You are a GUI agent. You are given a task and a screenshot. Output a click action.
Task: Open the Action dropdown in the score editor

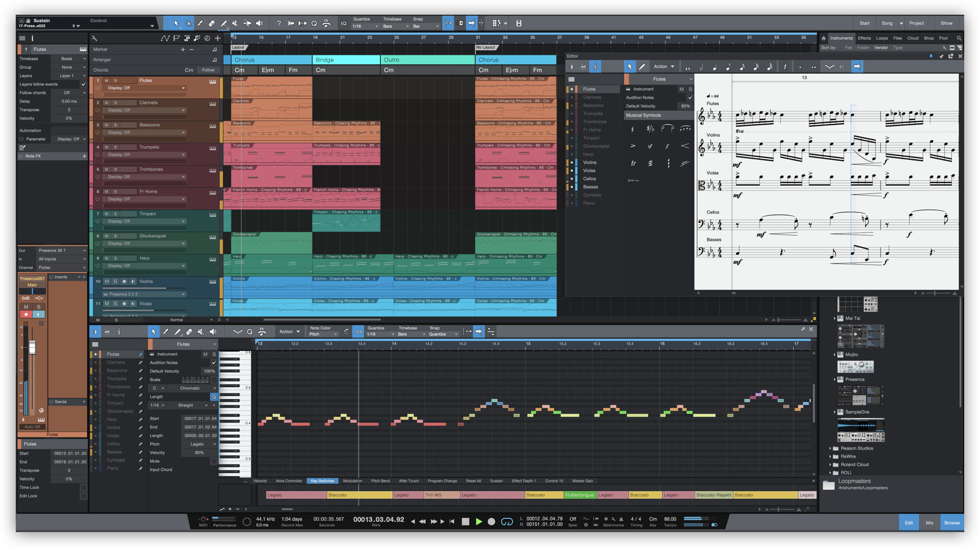click(663, 66)
